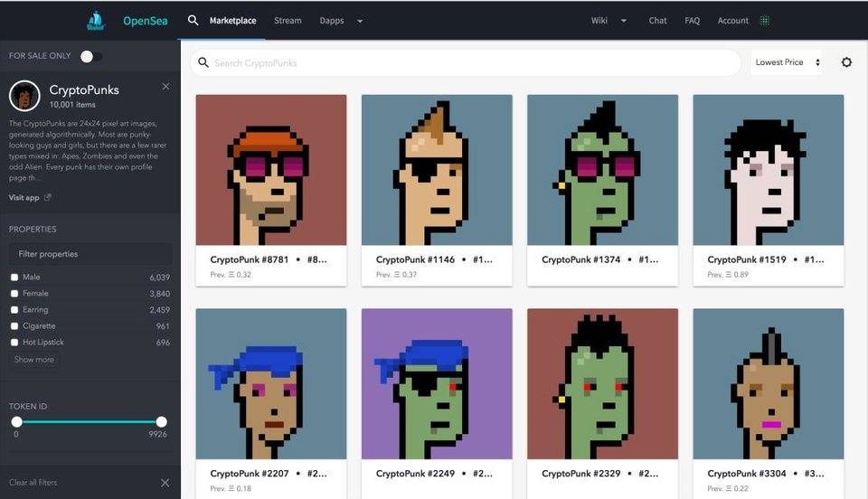Enable the Cigarette property filter

[x=14, y=325]
